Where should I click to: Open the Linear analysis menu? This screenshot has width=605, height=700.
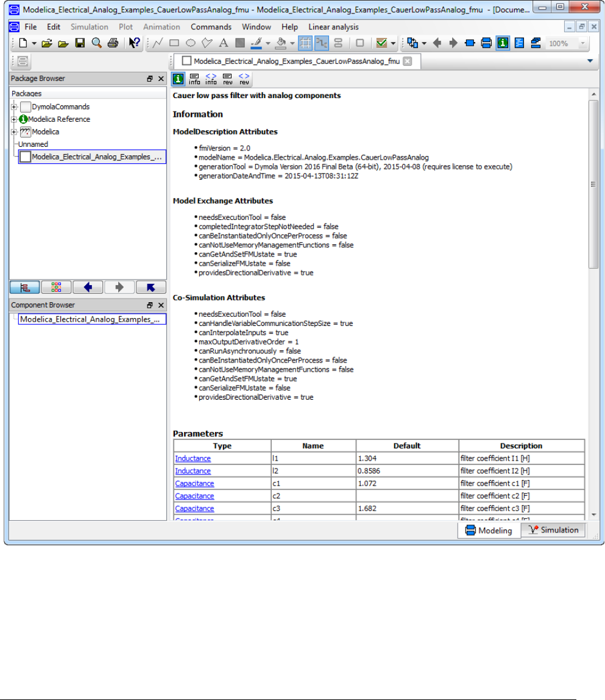(333, 27)
